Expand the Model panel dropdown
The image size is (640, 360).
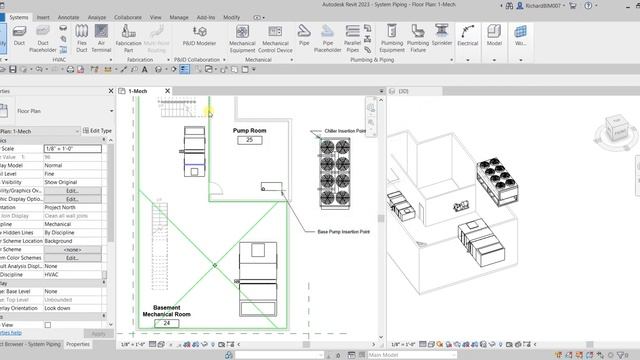(x=494, y=60)
